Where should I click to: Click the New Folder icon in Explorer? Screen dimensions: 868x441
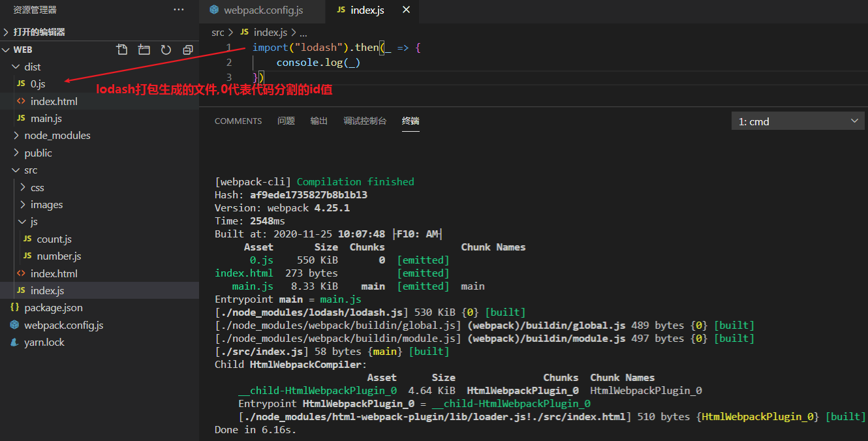point(144,49)
